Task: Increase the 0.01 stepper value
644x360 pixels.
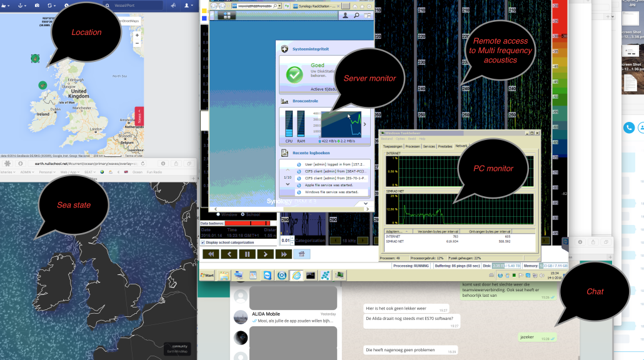Action: click(292, 239)
